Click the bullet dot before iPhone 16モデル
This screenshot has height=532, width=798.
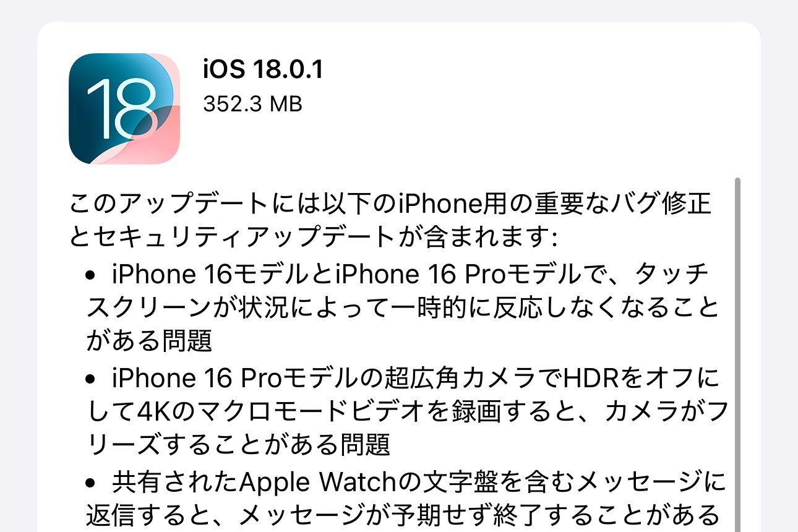92,274
